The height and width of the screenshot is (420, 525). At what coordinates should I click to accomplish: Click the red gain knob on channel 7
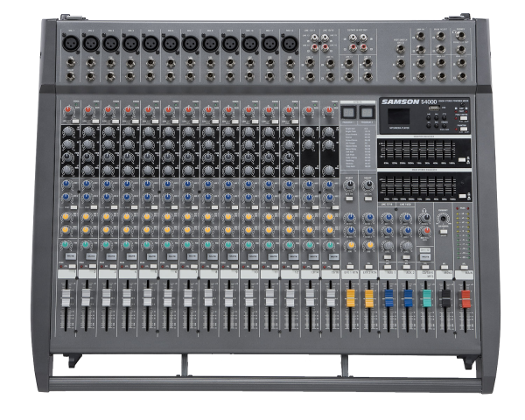(x=188, y=110)
